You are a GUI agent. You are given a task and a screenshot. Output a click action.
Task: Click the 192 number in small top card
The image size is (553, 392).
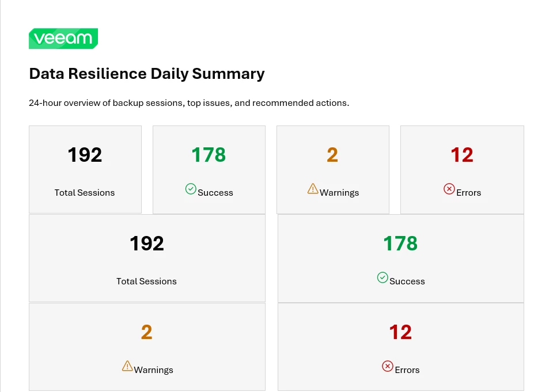(85, 155)
